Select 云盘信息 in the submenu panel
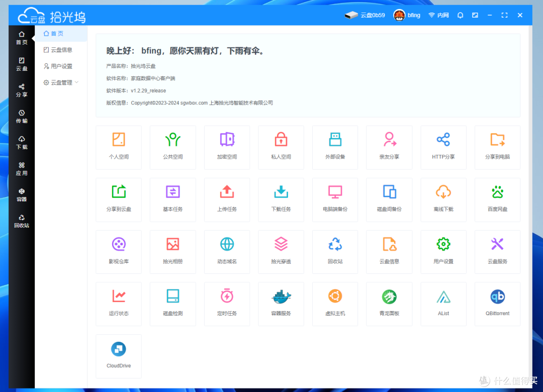543x392 pixels. [61, 50]
